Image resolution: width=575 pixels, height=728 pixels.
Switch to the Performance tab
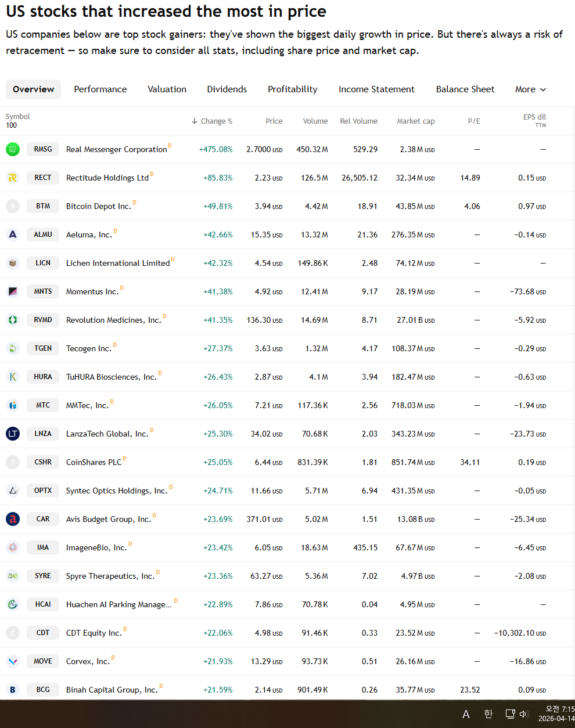tap(100, 89)
